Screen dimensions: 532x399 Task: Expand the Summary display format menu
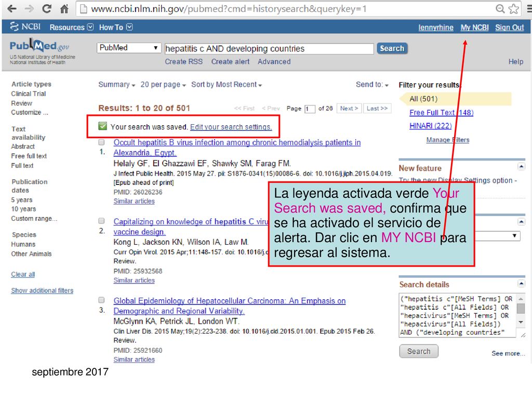point(117,85)
